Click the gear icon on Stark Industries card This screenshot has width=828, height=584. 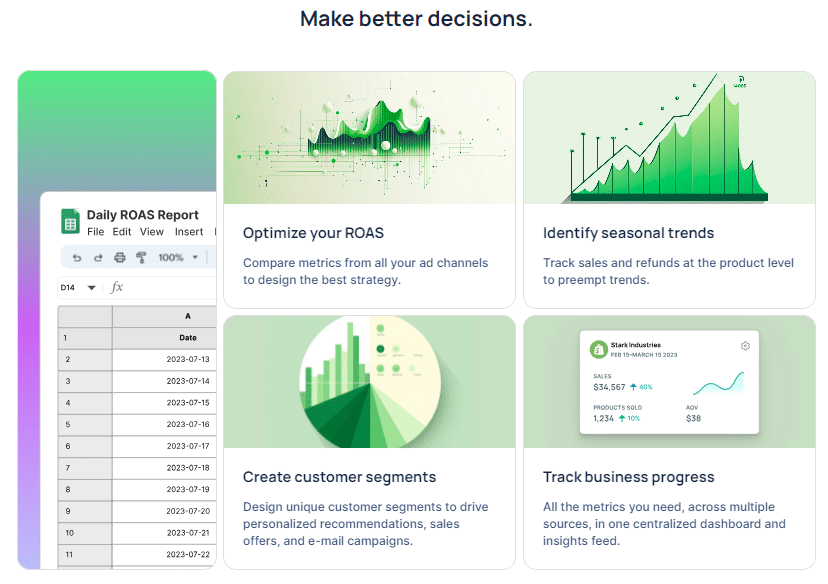(x=745, y=346)
